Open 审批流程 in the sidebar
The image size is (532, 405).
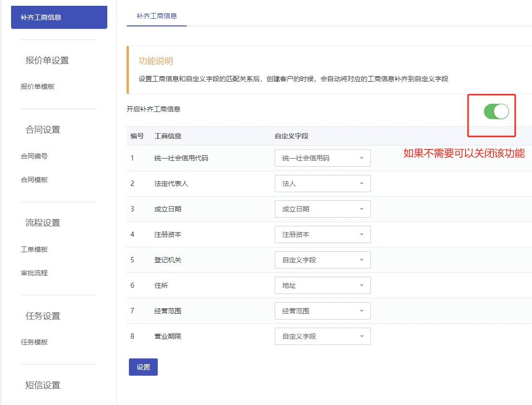34,273
